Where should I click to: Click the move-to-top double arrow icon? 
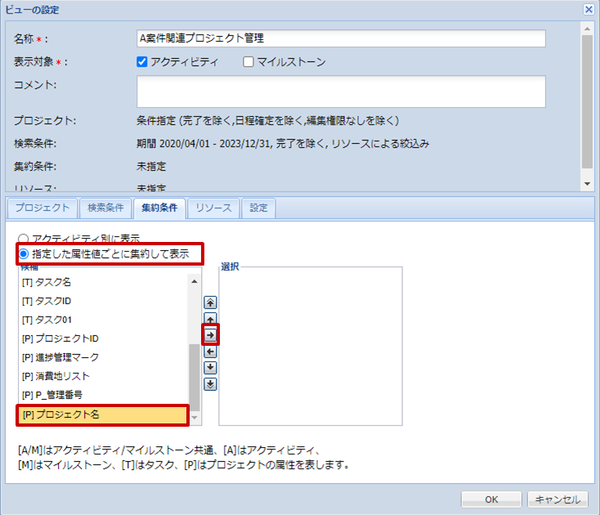click(x=210, y=302)
